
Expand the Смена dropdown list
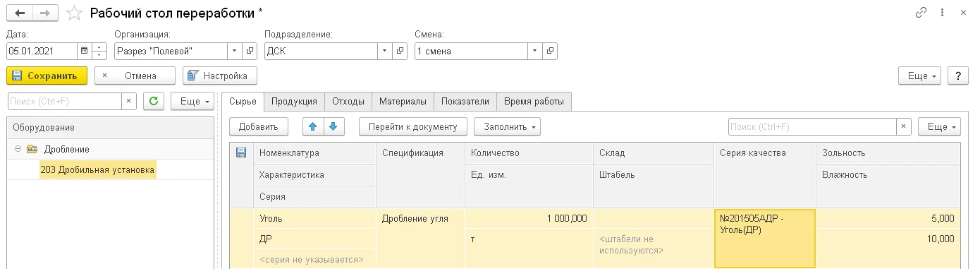point(534,51)
